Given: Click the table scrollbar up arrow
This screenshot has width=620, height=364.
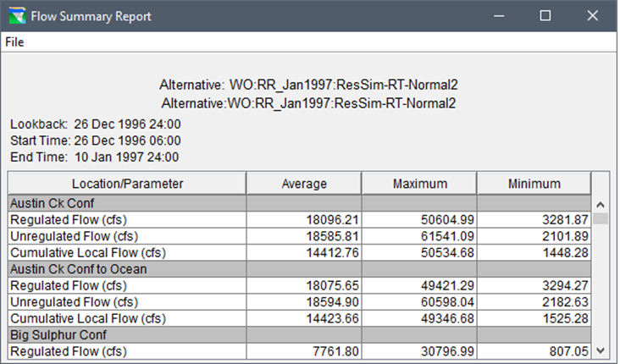Looking at the screenshot, I should coord(601,204).
